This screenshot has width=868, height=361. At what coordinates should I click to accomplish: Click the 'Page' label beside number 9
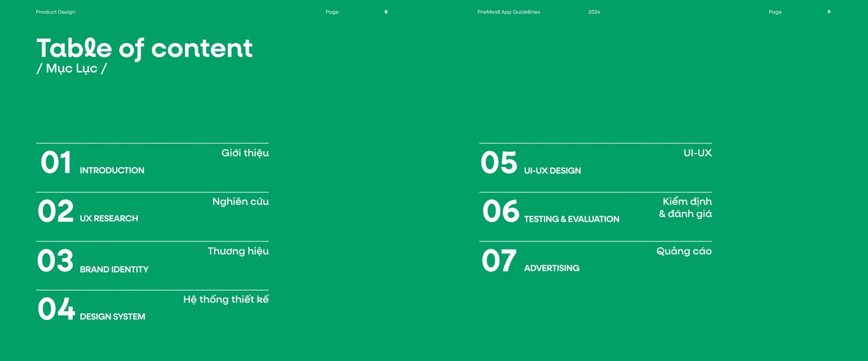(x=775, y=12)
